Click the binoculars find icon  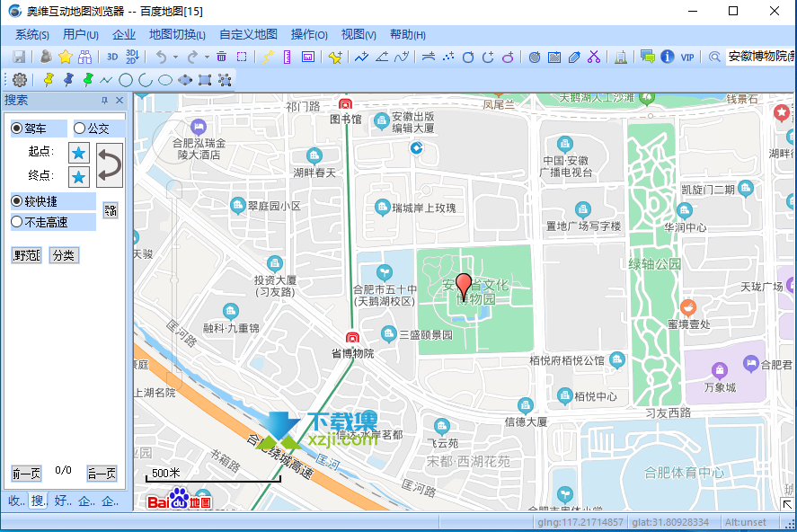point(84,57)
